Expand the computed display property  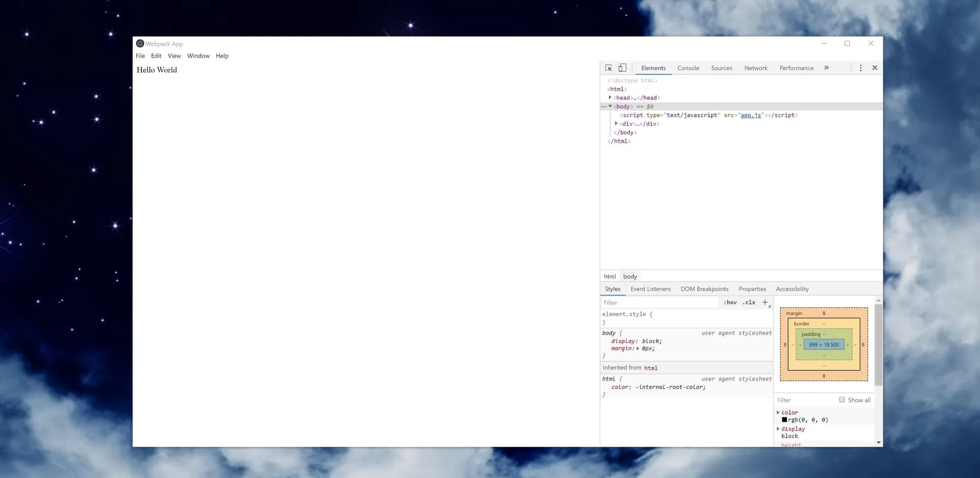coord(778,429)
